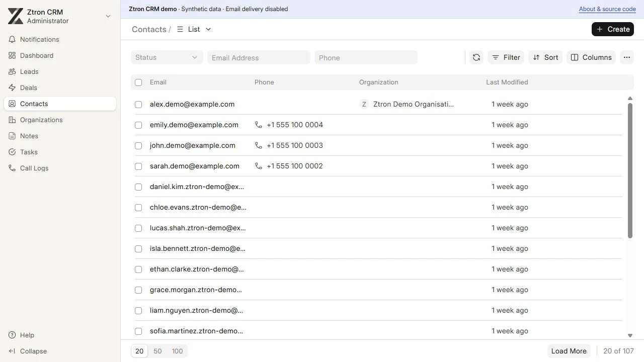The image size is (644, 362).
Task: Open the About & source code link
Action: click(607, 9)
